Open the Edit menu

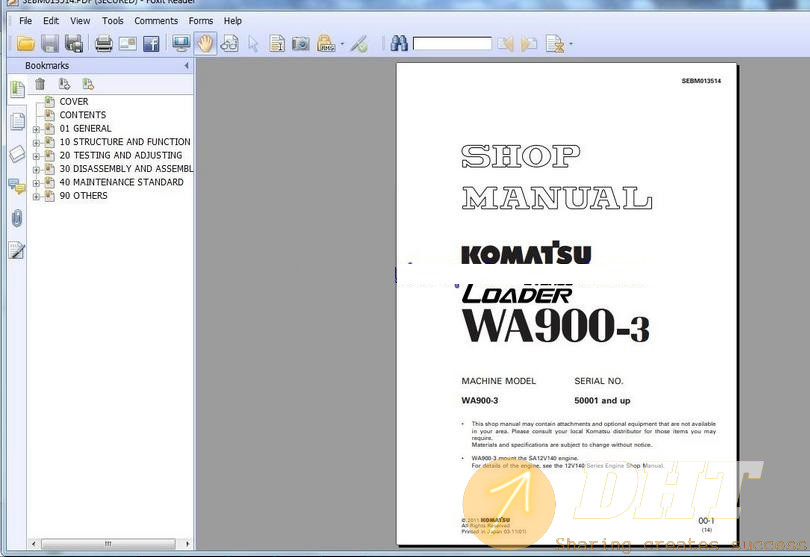coord(51,21)
